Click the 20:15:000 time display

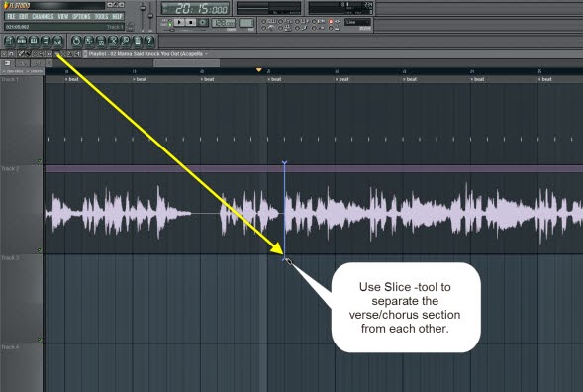point(196,9)
